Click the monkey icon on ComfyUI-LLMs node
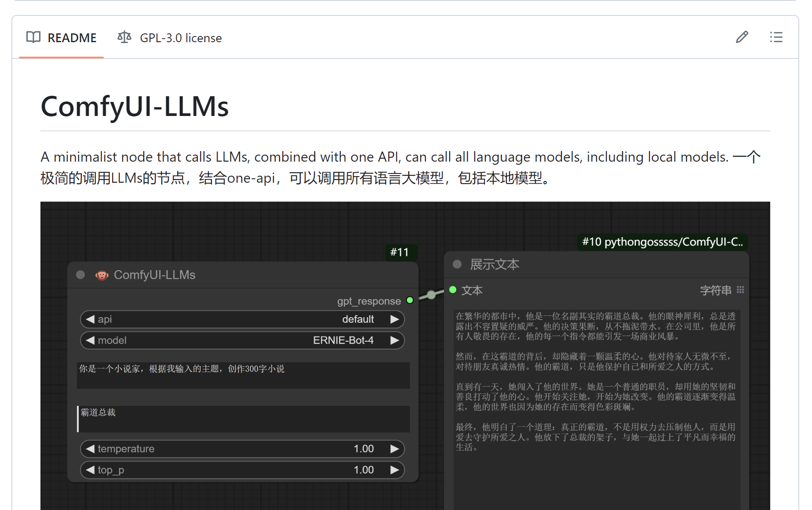812x510 pixels. click(102, 275)
